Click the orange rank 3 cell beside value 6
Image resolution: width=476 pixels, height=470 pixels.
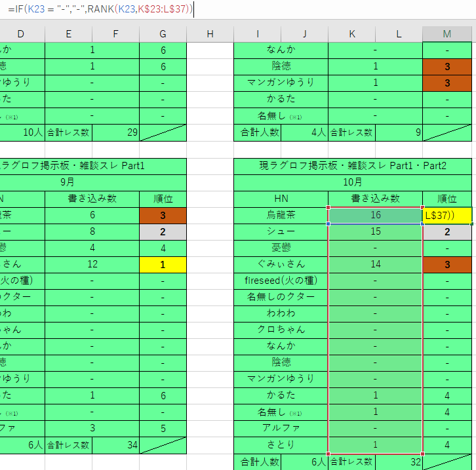point(163,216)
